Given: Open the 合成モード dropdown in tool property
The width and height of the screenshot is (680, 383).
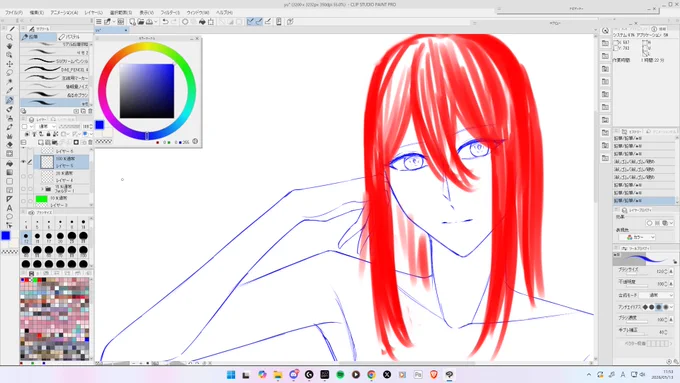Looking at the screenshot, I should tap(657, 295).
